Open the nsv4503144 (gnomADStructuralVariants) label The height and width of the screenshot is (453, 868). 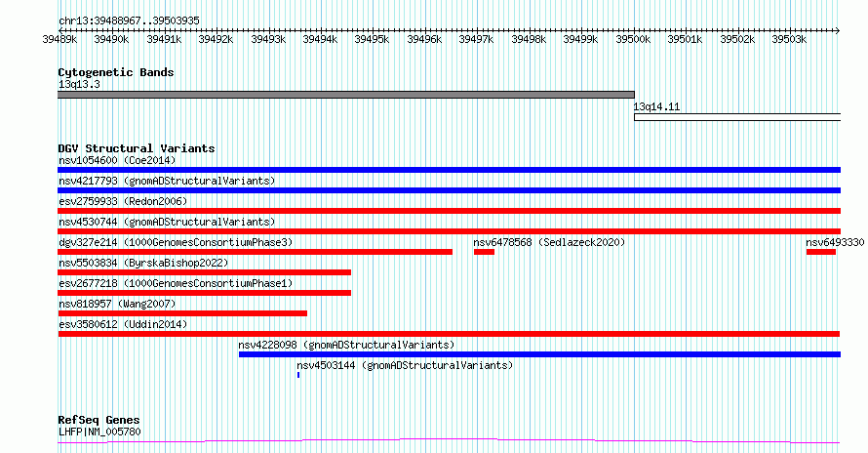tap(405, 365)
